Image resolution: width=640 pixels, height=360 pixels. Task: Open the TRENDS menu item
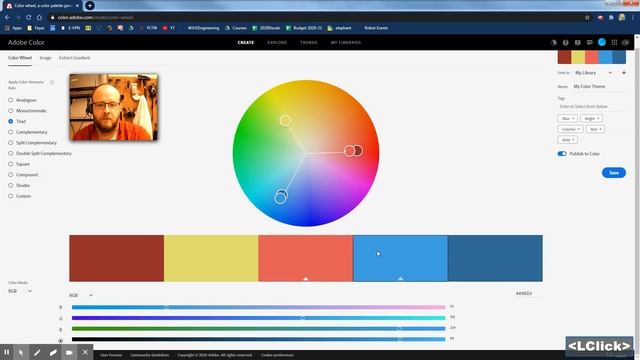click(309, 42)
